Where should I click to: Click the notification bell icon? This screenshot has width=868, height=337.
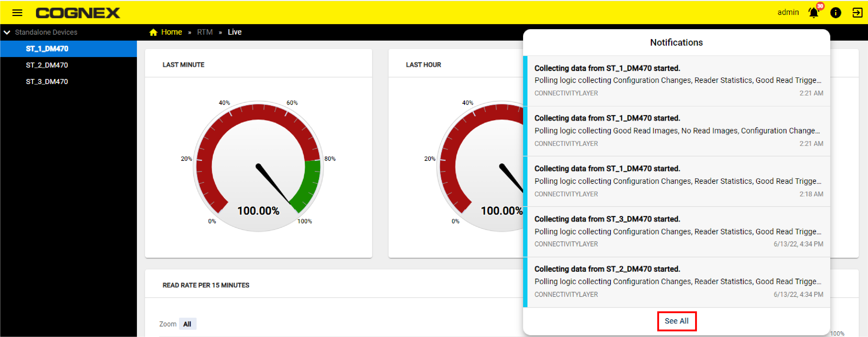[x=813, y=13]
